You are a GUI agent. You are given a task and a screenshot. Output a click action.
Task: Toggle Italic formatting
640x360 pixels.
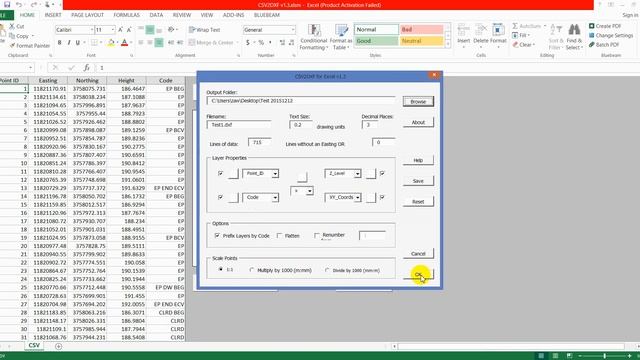pyautogui.click(x=69, y=42)
